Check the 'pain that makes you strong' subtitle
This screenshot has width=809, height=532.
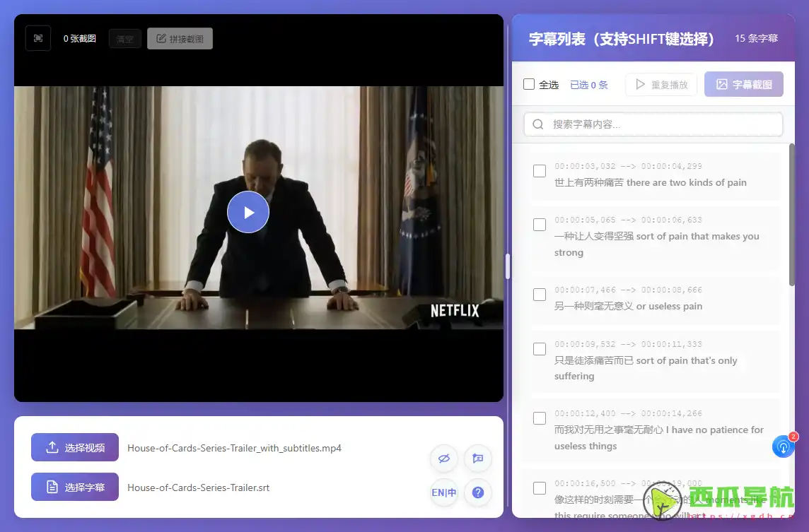pos(539,225)
